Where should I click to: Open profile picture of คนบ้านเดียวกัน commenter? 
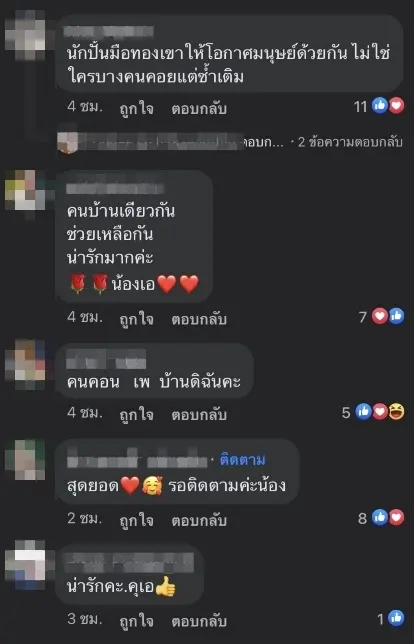coord(25,190)
